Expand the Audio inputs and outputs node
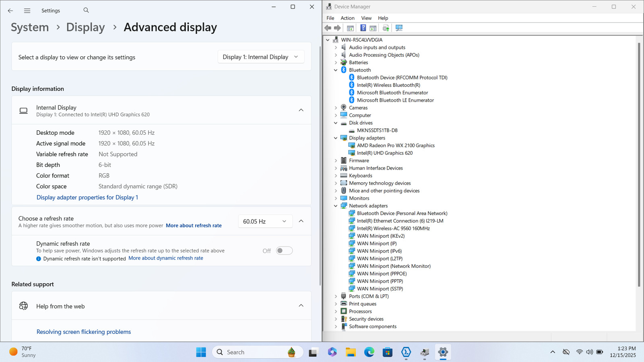 [336, 47]
